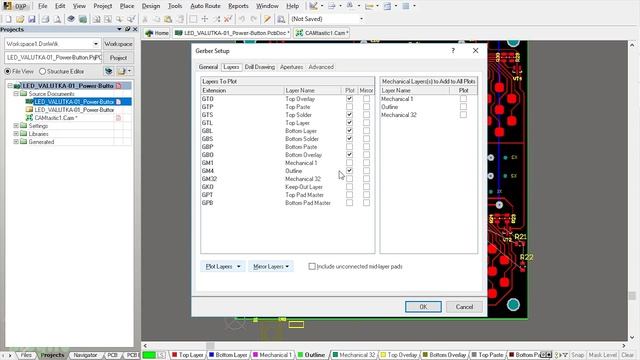The height and width of the screenshot is (360, 640).
Task: Click the Move selection cross icon
Action: tap(205, 19)
